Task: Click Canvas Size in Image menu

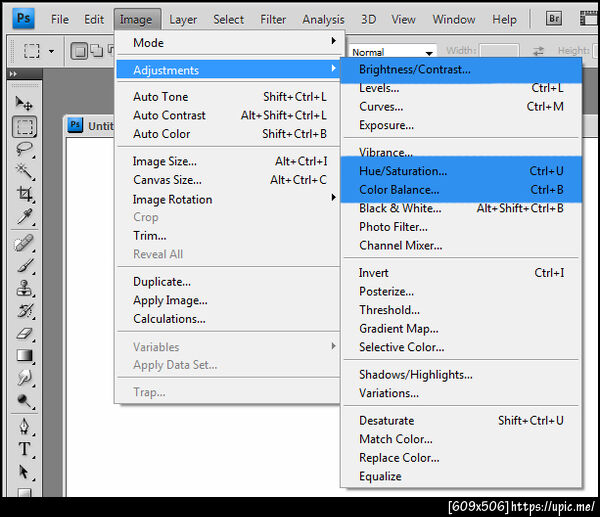Action: tap(228, 180)
